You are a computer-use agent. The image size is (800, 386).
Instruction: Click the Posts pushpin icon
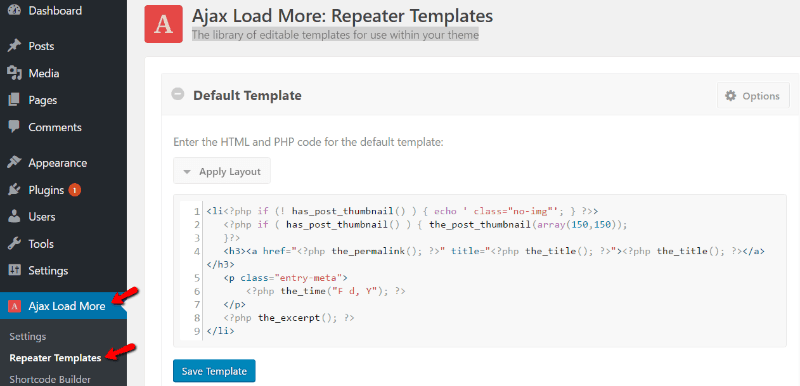14,46
